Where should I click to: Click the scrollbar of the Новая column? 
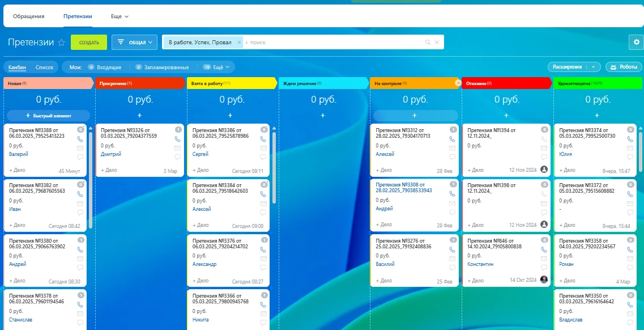(91, 179)
